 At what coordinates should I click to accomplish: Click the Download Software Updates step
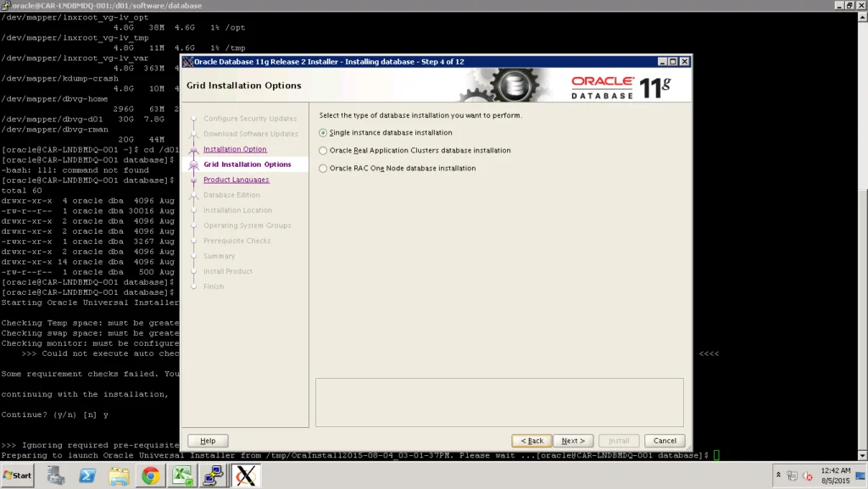tap(250, 134)
